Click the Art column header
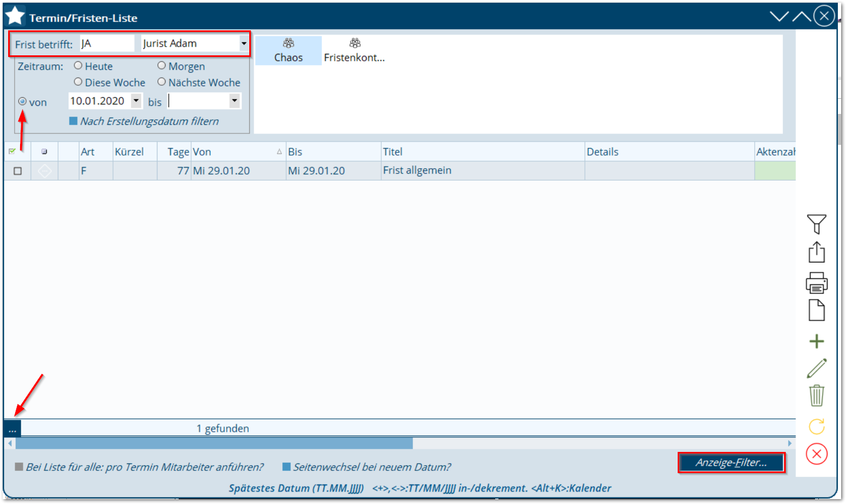Viewport: 846px width, 504px height. (x=96, y=152)
